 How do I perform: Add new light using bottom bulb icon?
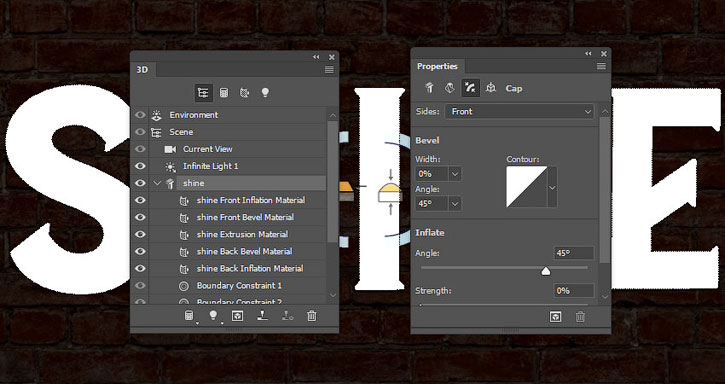(x=213, y=316)
